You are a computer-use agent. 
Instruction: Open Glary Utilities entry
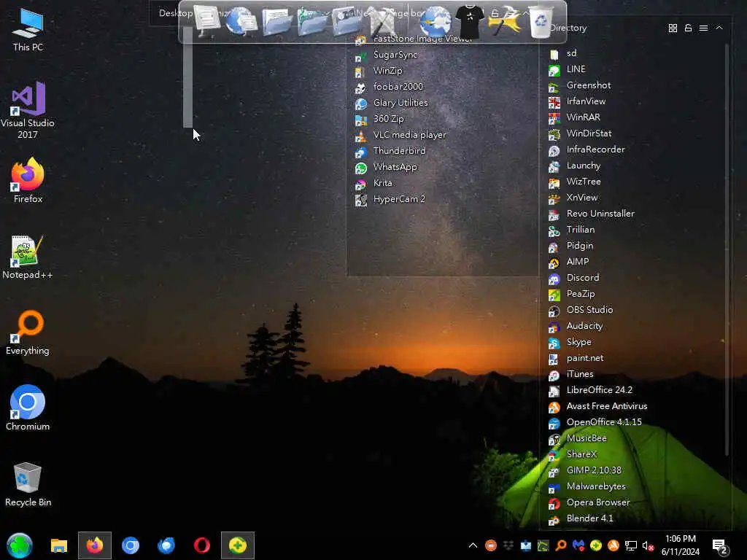coord(391,104)
